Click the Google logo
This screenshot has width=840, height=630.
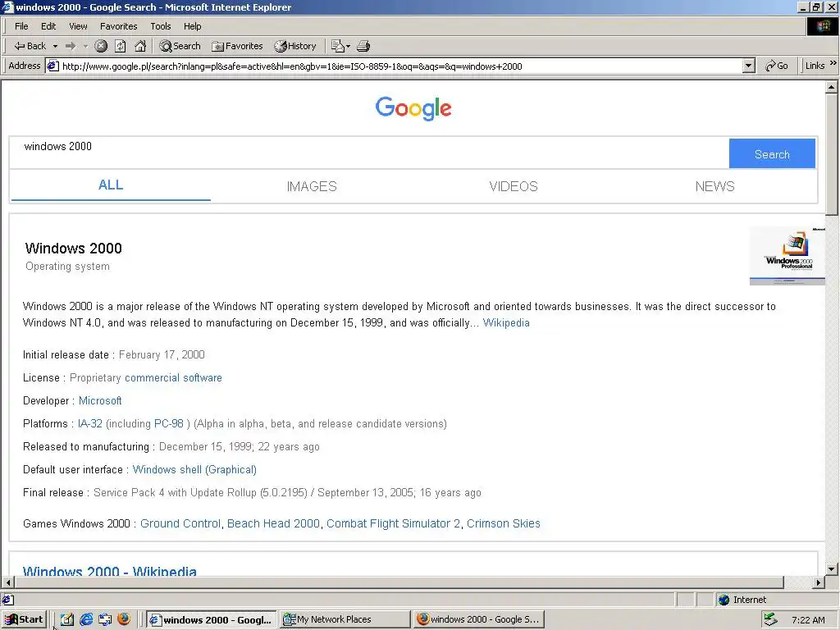click(413, 108)
